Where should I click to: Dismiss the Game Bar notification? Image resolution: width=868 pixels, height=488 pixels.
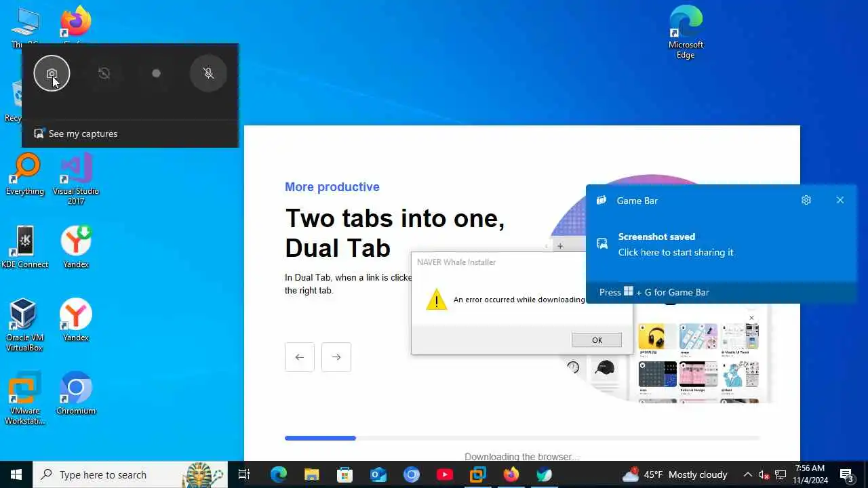coord(840,200)
